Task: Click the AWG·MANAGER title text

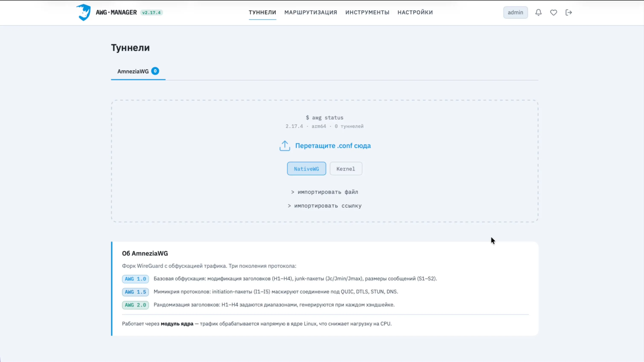Action: point(116,13)
